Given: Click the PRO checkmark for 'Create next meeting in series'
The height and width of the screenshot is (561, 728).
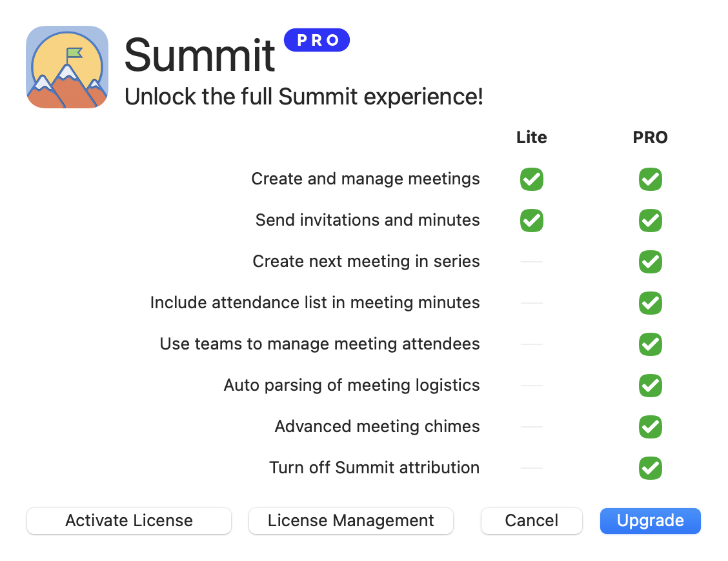Looking at the screenshot, I should [650, 262].
